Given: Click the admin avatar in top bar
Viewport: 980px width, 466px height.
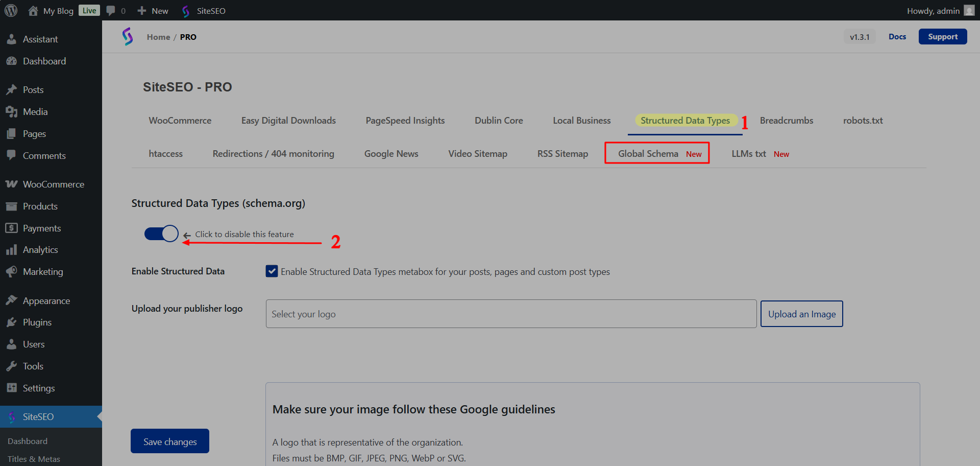Looking at the screenshot, I should (x=969, y=11).
